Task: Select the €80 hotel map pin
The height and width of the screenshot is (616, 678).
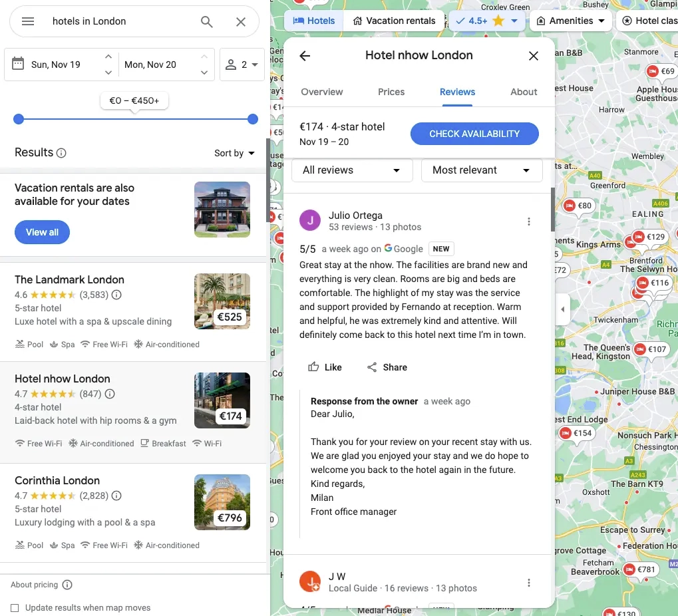Action: coord(579,206)
